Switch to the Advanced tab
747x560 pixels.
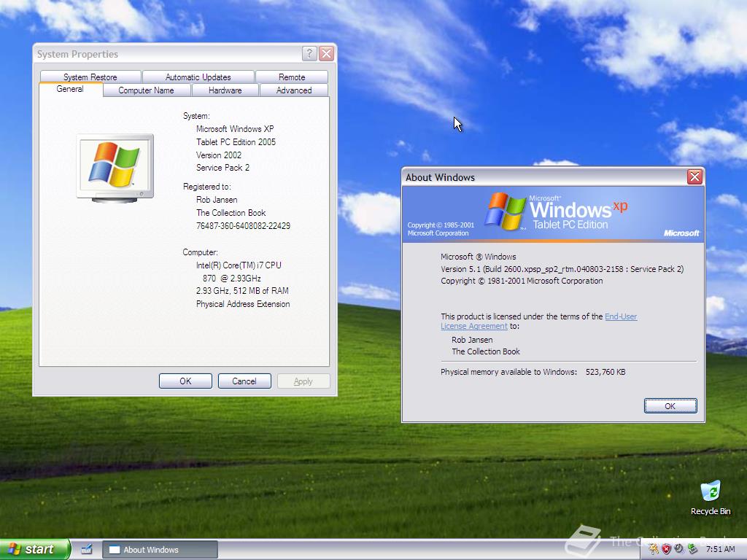pyautogui.click(x=293, y=90)
